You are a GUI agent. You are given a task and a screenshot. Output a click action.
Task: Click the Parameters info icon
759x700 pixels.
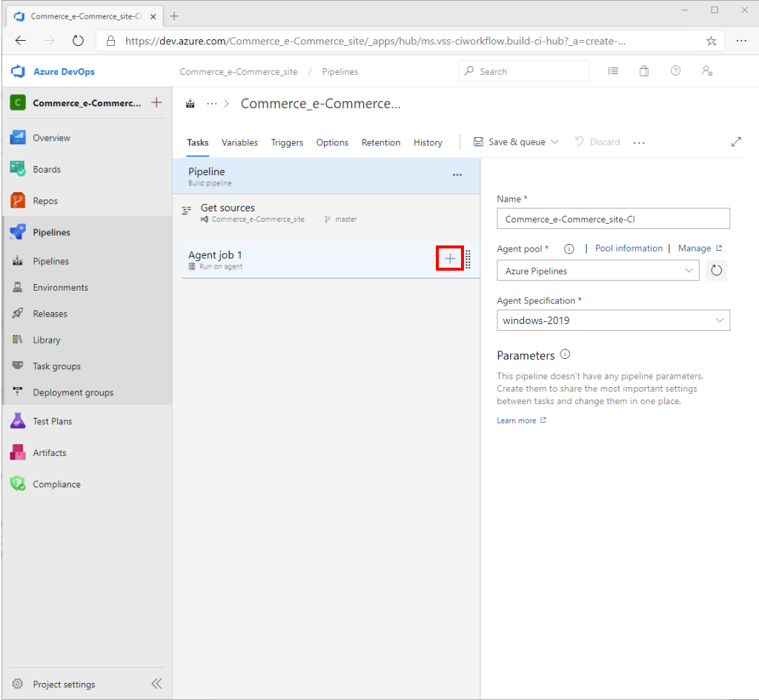(564, 355)
